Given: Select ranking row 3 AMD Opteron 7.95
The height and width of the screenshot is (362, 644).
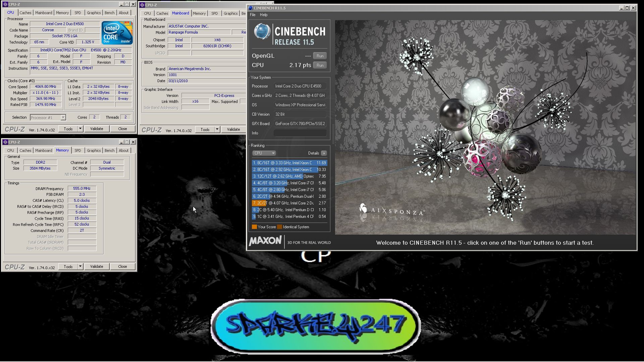Looking at the screenshot, I should 289,176.
